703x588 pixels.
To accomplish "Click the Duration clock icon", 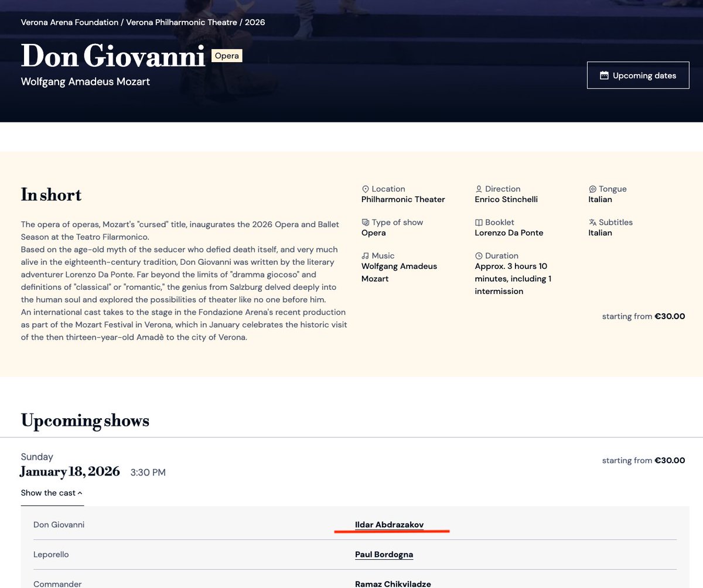I will 479,256.
